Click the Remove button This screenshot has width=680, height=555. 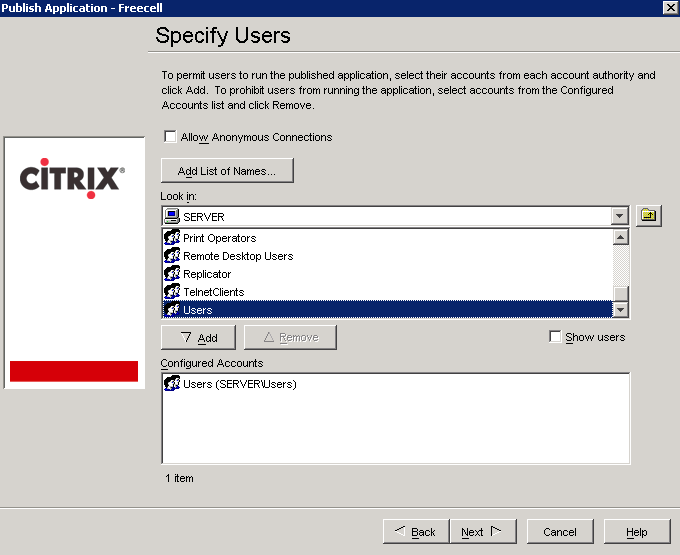(290, 337)
